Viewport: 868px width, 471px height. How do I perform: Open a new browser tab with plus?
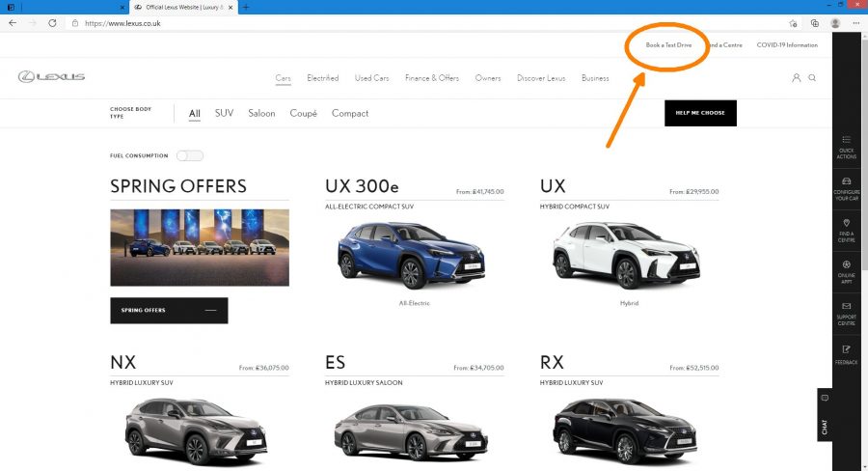(246, 7)
